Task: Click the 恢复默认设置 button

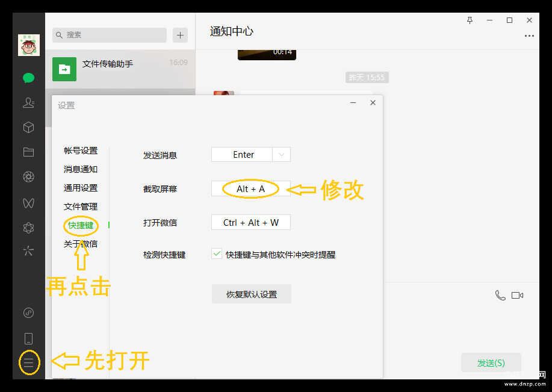Action: pos(252,294)
